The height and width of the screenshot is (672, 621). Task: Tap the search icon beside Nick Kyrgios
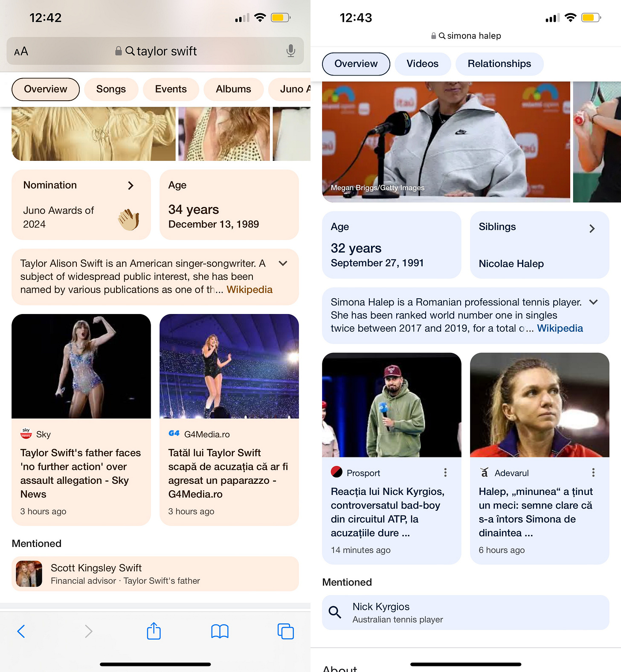(335, 612)
